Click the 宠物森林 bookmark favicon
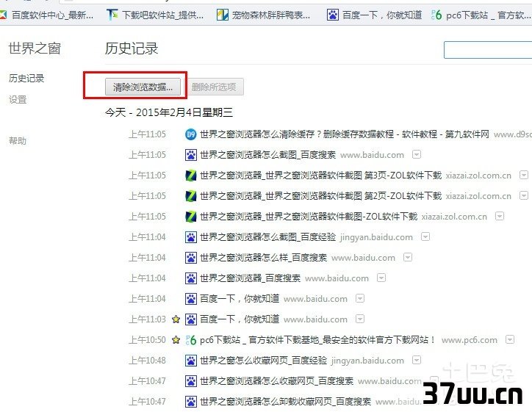This screenshot has width=532, height=412. 223,15
